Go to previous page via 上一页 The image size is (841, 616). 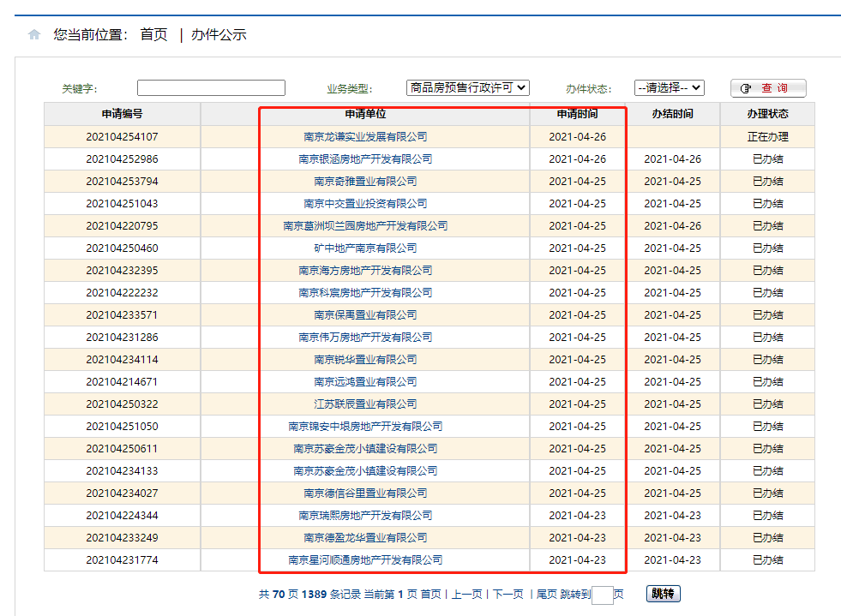[467, 595]
